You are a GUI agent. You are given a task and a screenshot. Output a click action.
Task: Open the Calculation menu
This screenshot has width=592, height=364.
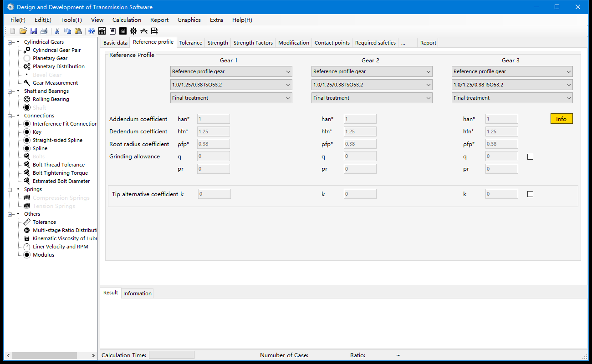click(127, 20)
